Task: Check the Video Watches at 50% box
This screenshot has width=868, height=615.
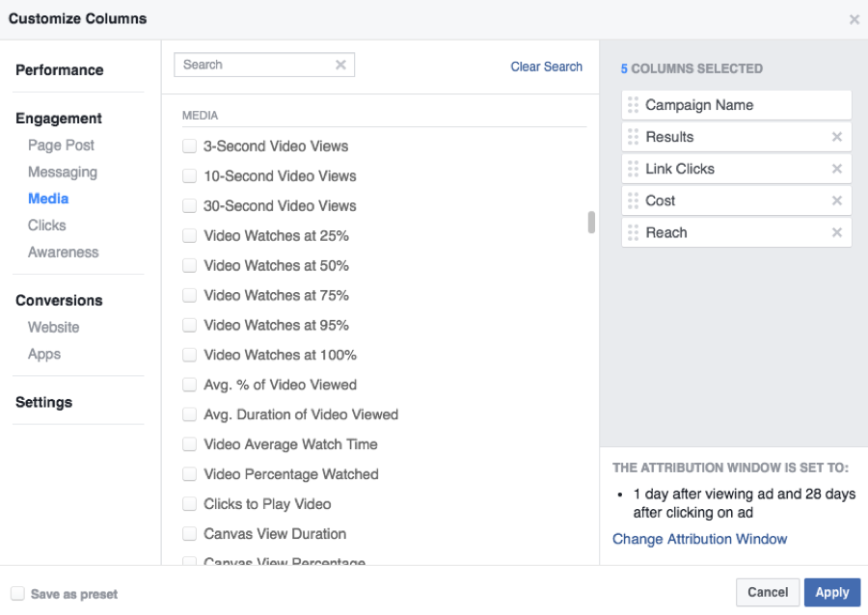Action: 190,266
